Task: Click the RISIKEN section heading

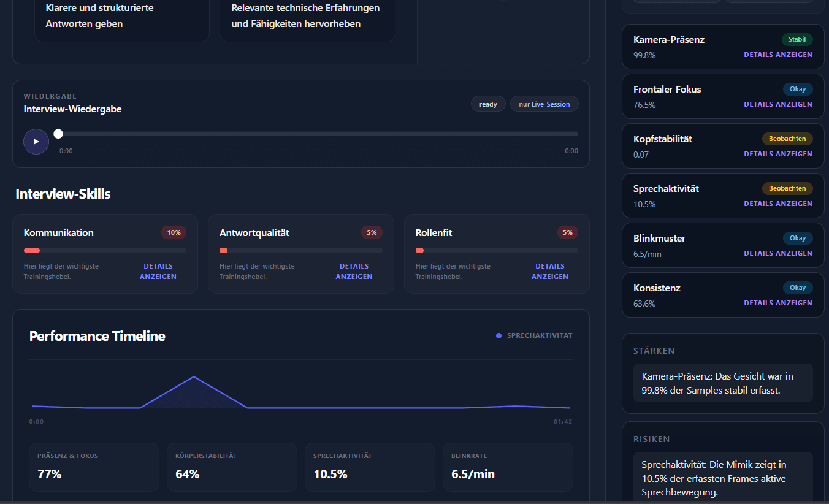Action: 652,439
